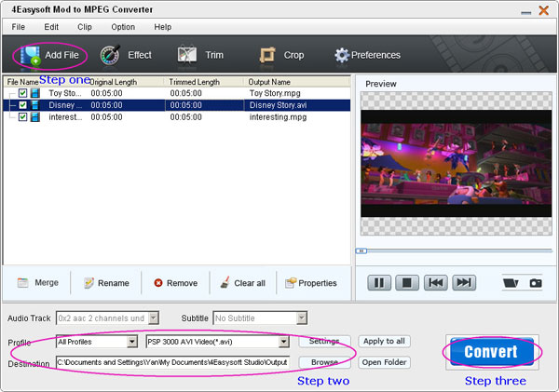Viewport: 559px width, 392px height.
Task: Click the film icon of interesting row
Action: point(35,117)
